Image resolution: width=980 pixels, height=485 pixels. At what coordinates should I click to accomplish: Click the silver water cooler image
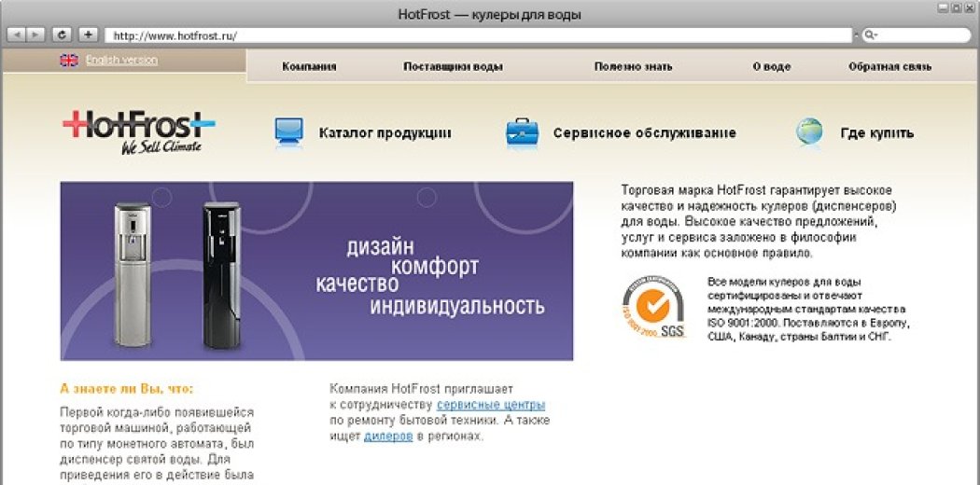click(133, 274)
